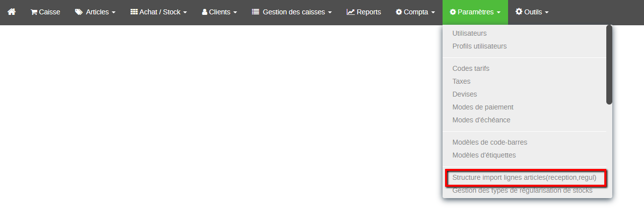Open the Compta menu label

pos(416,12)
